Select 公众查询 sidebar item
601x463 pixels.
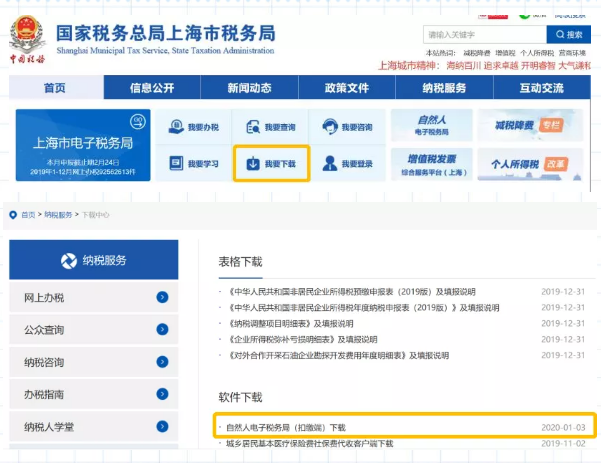click(94, 329)
